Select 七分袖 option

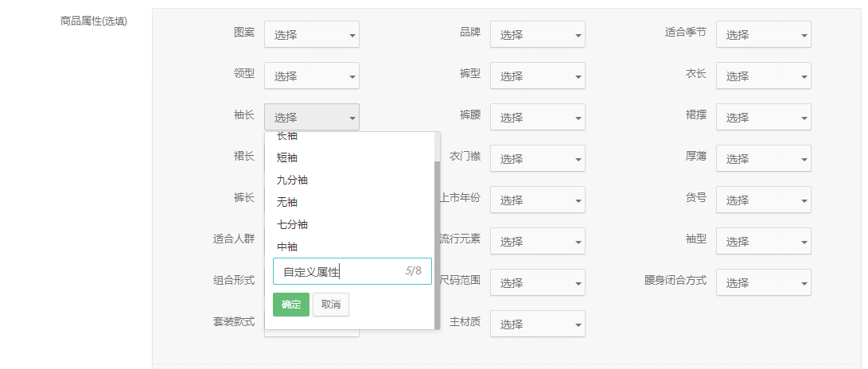click(x=292, y=224)
